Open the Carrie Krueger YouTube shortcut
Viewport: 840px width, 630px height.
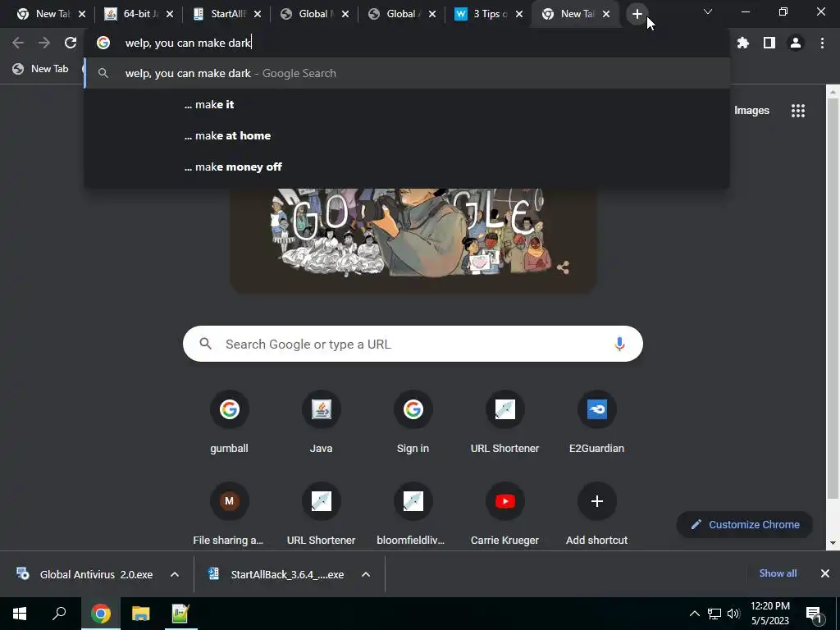(504, 514)
